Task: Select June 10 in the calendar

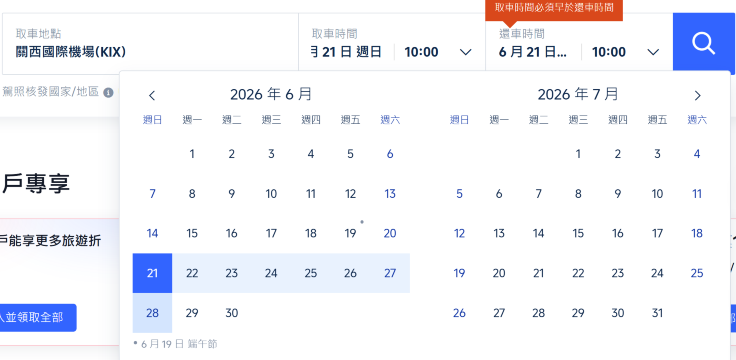Action: tap(271, 194)
